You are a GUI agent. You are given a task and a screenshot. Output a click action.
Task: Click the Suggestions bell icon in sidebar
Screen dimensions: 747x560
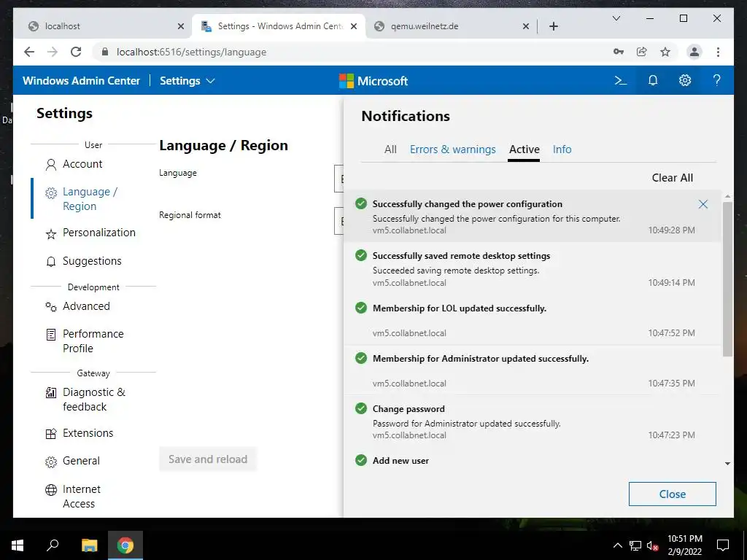[x=50, y=262]
